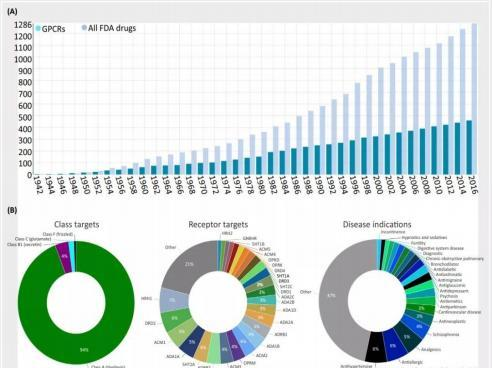Click the 1942 year label on the axis

(x=37, y=185)
